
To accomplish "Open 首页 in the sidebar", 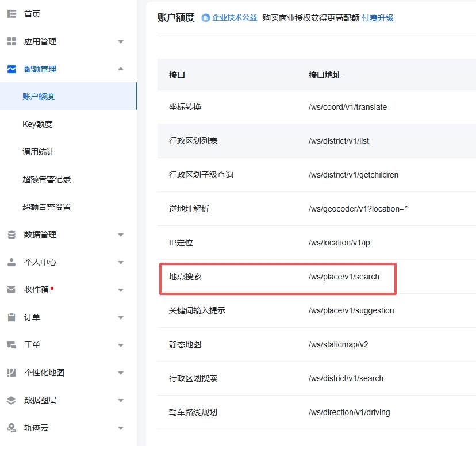I will coord(32,14).
